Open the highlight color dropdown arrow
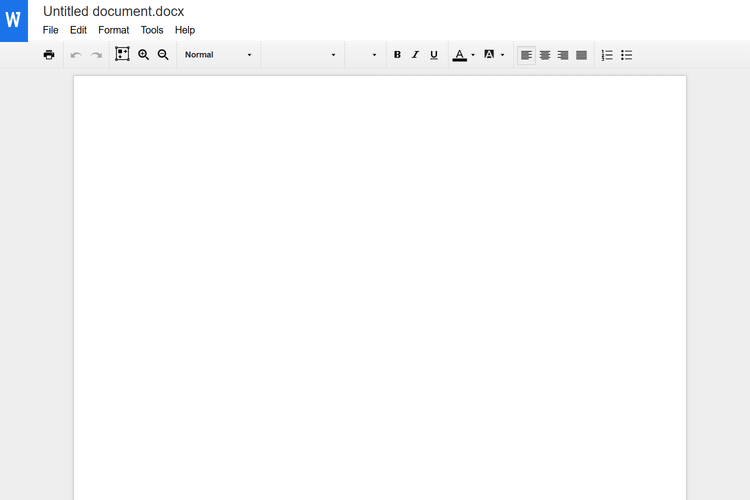The height and width of the screenshot is (500, 750). point(502,55)
